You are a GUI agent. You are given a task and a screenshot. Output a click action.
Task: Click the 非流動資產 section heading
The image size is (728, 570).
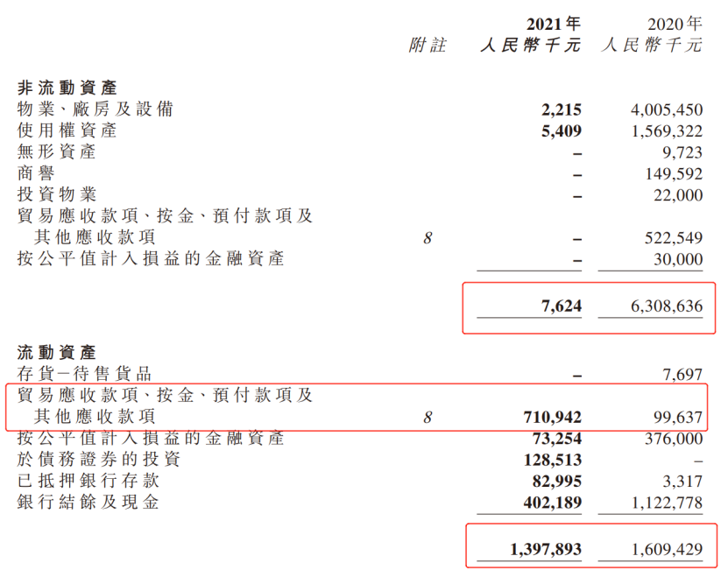[67, 88]
